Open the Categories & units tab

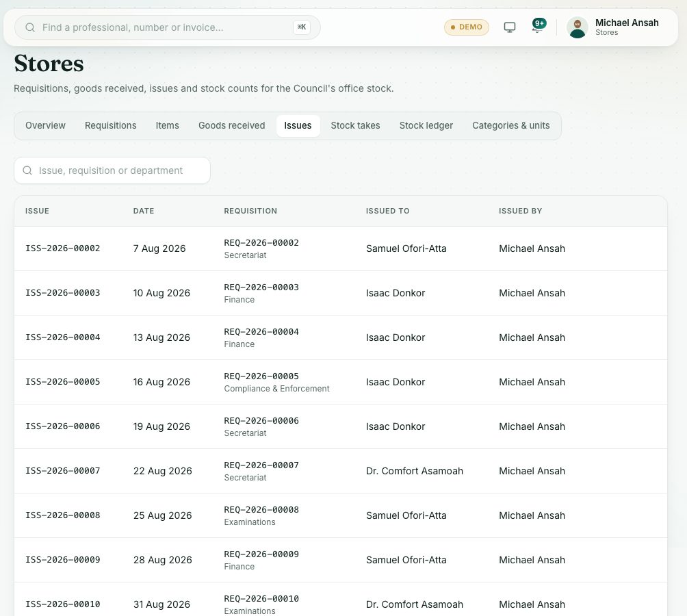[x=511, y=126]
